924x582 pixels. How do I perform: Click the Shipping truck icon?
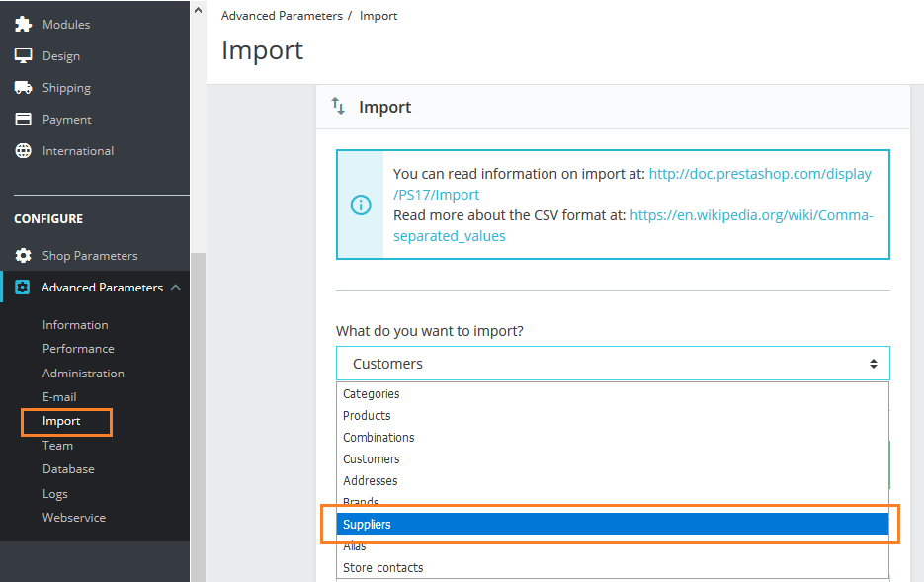25,87
